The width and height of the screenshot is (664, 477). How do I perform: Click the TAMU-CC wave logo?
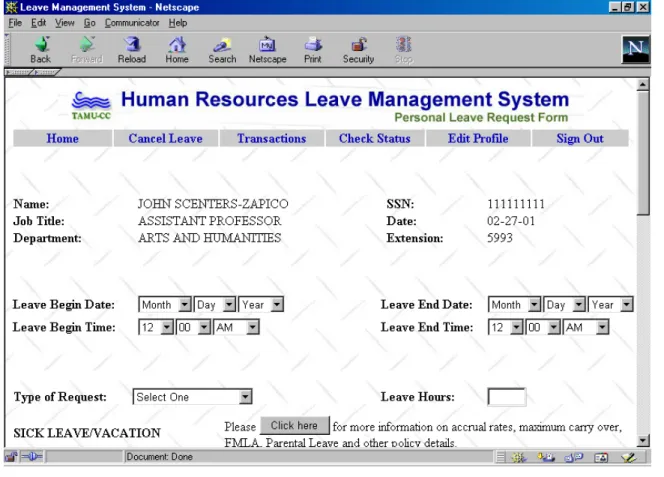click(x=91, y=106)
